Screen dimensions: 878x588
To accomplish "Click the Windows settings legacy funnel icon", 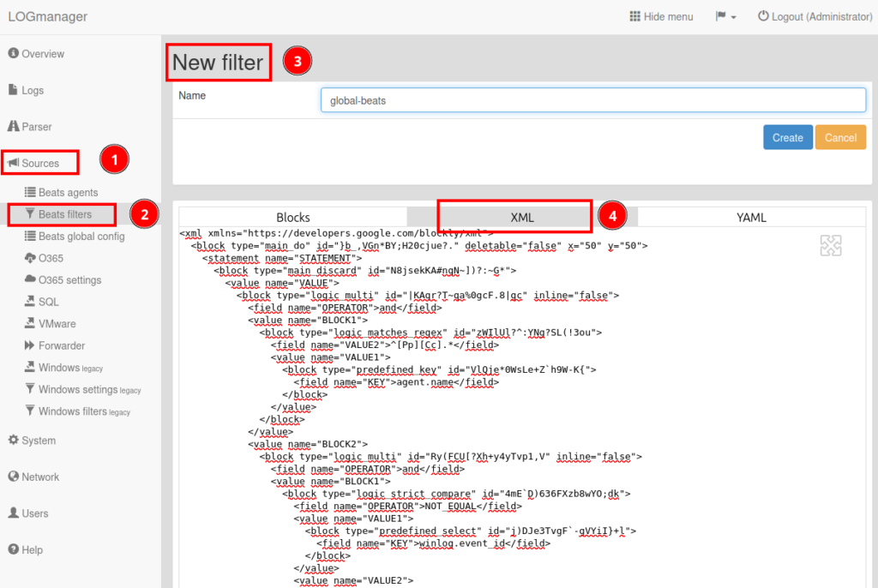I will click(x=30, y=388).
